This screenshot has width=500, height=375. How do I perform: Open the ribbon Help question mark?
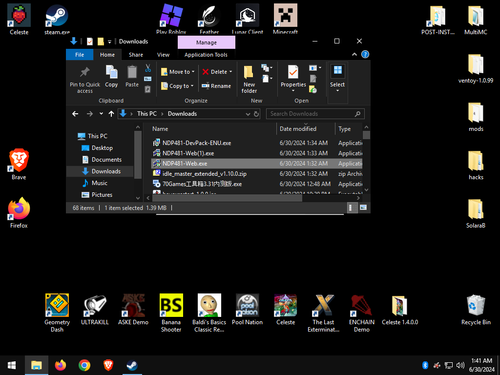click(365, 54)
